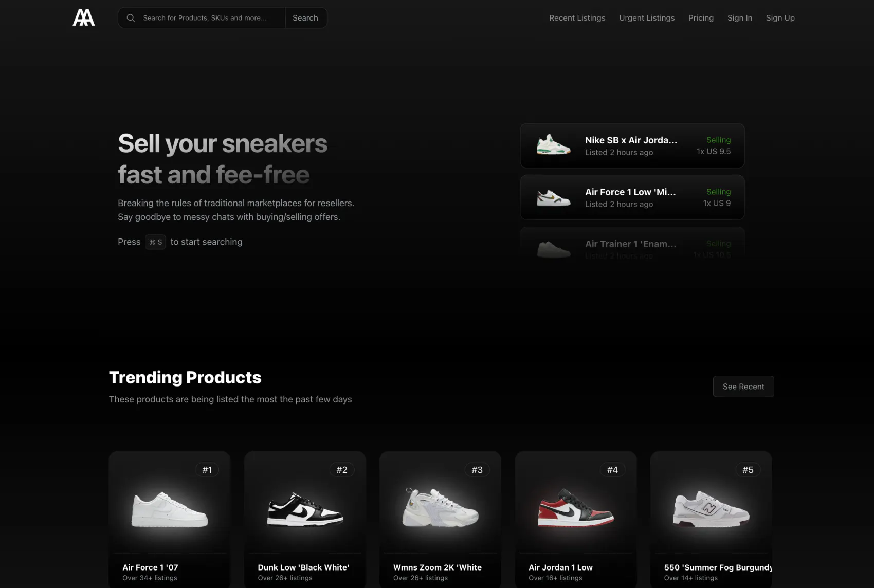The width and height of the screenshot is (874, 588).
Task: Open the Air Jordan 1 Low product title
Action: 560,567
